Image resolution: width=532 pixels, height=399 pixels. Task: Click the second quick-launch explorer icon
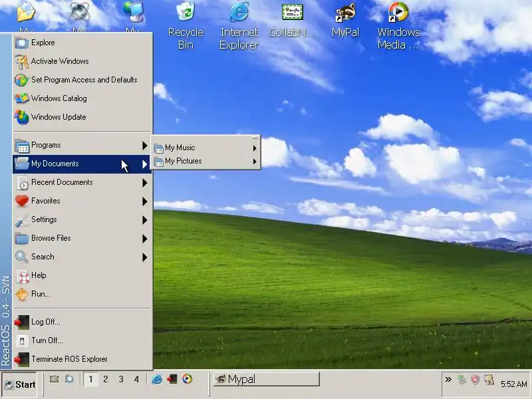click(x=70, y=379)
